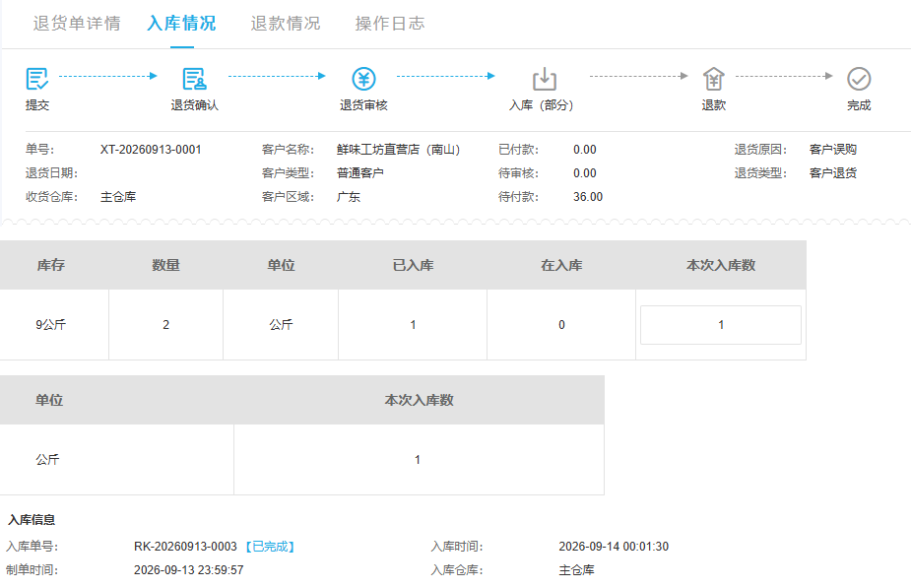
Task: Click the 入库 (部分) download step icon
Action: (545, 79)
